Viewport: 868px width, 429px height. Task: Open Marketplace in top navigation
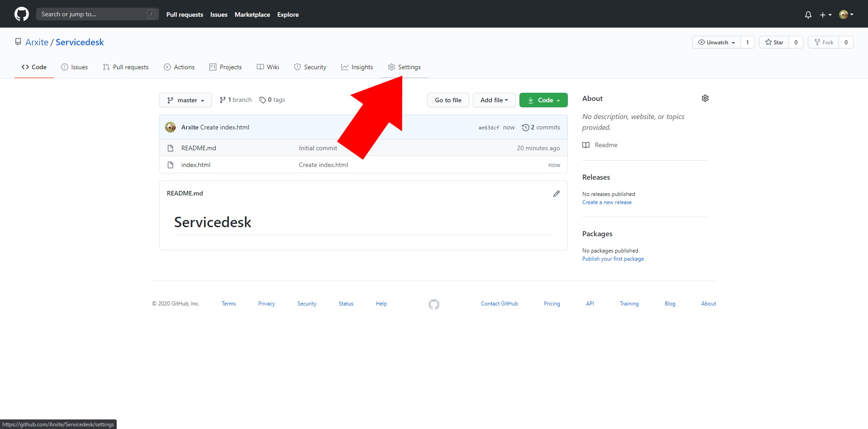(x=252, y=14)
